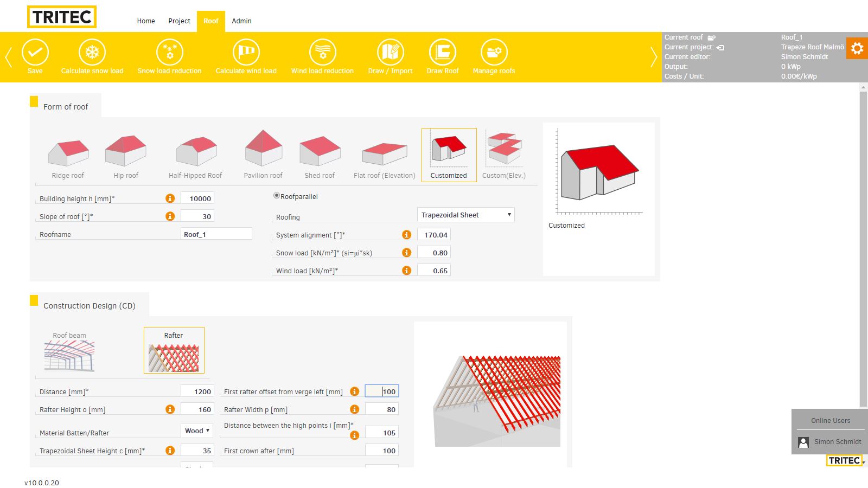This screenshot has width=868, height=488.
Task: Go to the Admin tab
Action: (241, 21)
